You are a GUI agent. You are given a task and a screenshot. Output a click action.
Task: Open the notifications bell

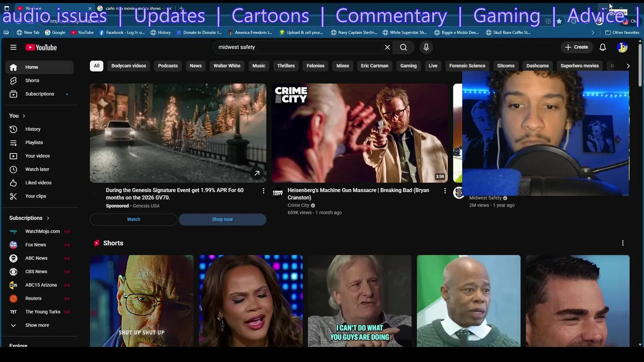coord(603,47)
